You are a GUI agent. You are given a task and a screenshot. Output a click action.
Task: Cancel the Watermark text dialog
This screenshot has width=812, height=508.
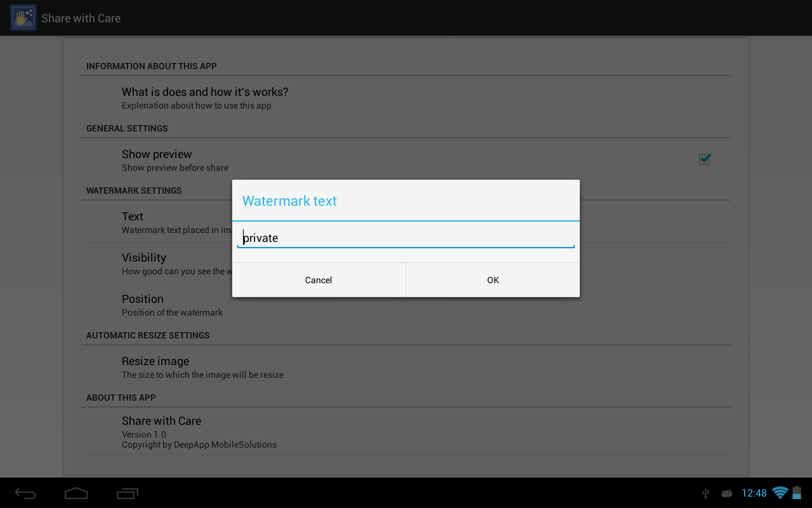coord(318,280)
